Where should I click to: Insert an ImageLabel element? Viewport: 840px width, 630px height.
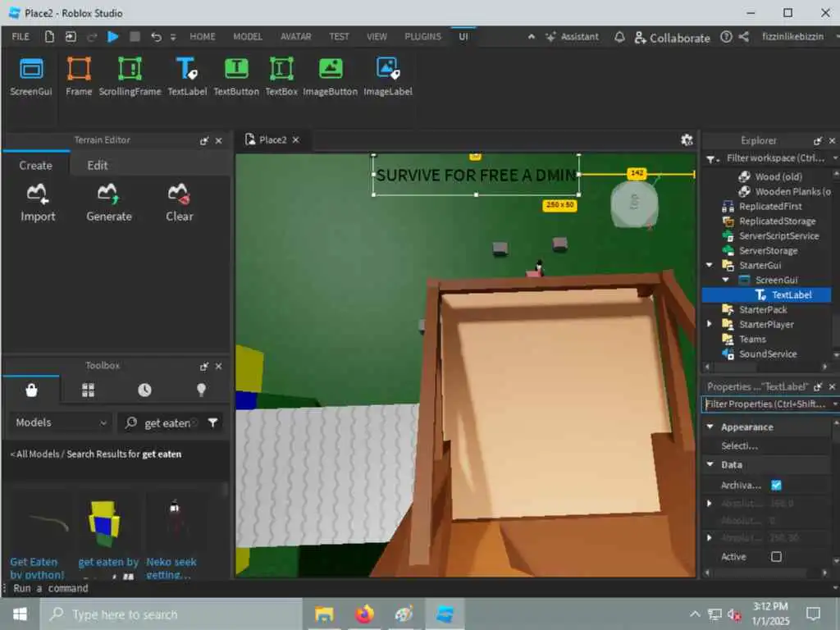point(388,77)
